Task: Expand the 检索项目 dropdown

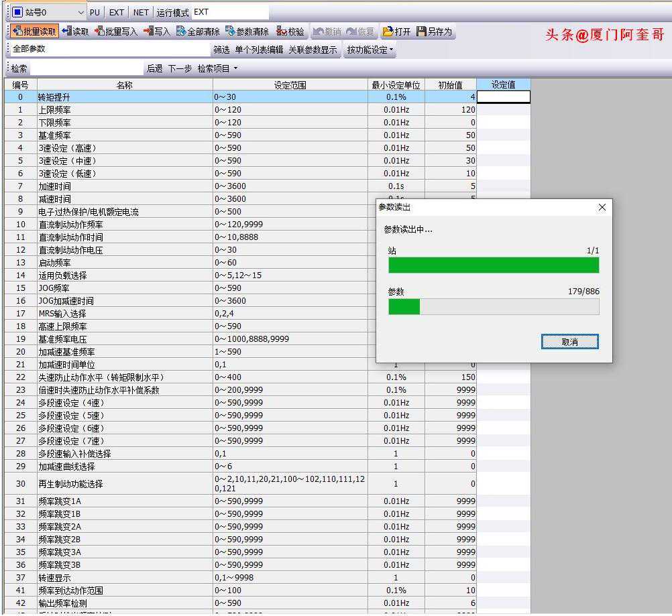Action: click(x=217, y=68)
